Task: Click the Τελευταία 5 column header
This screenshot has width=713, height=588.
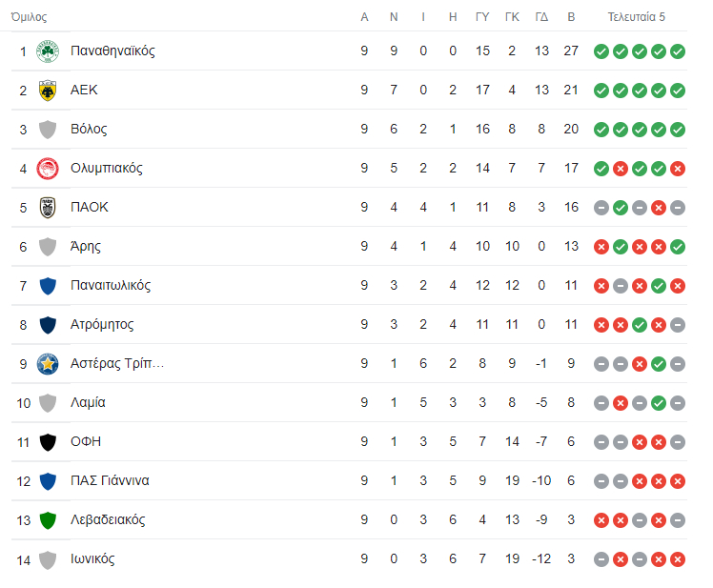Action: coord(636,17)
